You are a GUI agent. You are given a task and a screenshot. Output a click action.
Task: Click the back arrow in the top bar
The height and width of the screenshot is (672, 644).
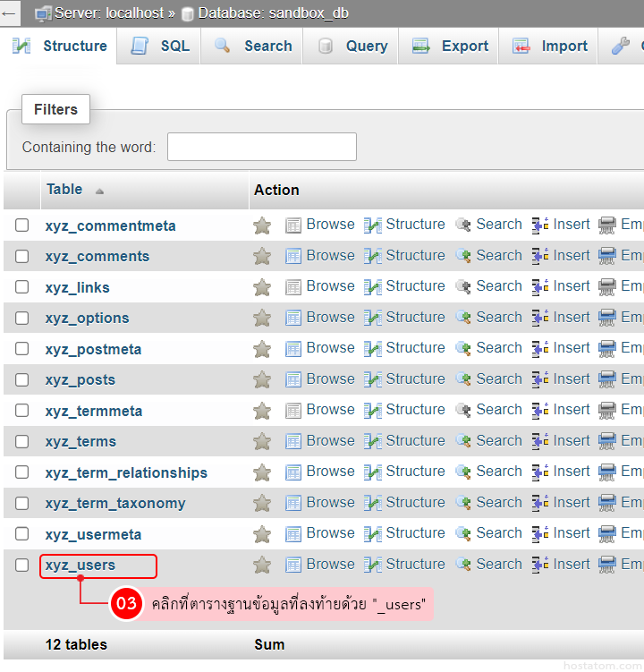pyautogui.click(x=10, y=13)
